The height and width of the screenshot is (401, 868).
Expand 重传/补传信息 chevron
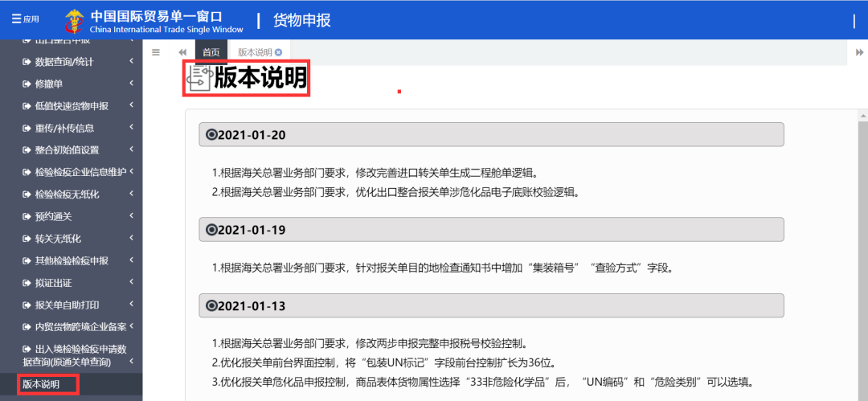[x=131, y=127]
